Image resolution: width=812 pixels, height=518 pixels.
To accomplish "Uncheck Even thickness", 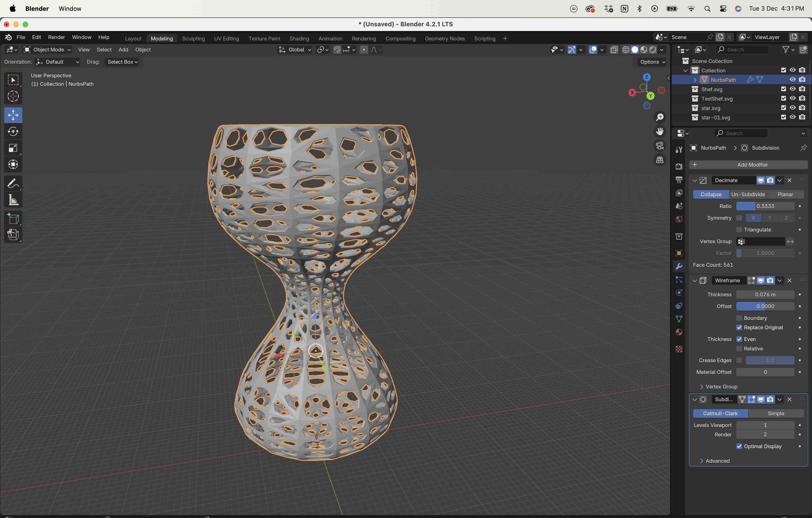I will (x=739, y=339).
